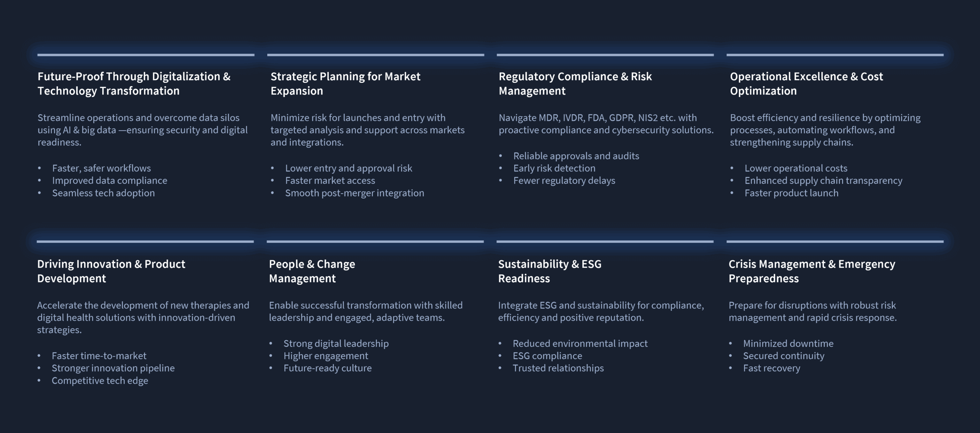Open the People & Change Management heading
Screen dimensions: 980x433
pos(312,271)
